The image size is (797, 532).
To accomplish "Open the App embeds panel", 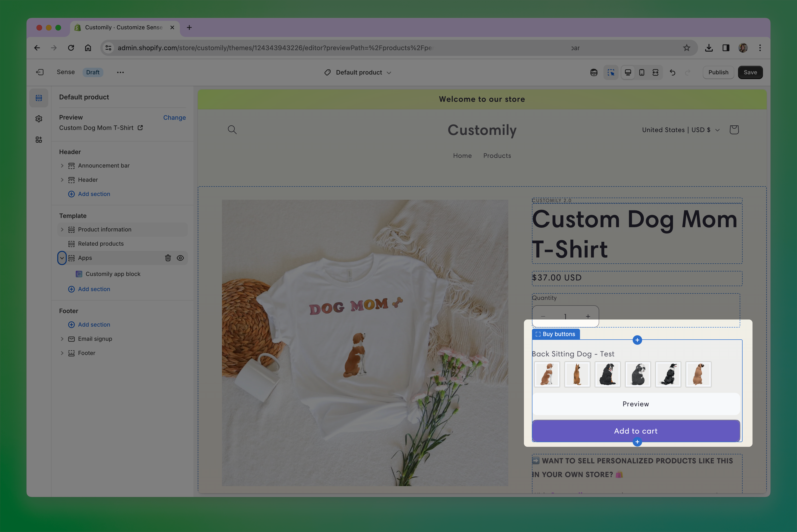I will (x=39, y=139).
